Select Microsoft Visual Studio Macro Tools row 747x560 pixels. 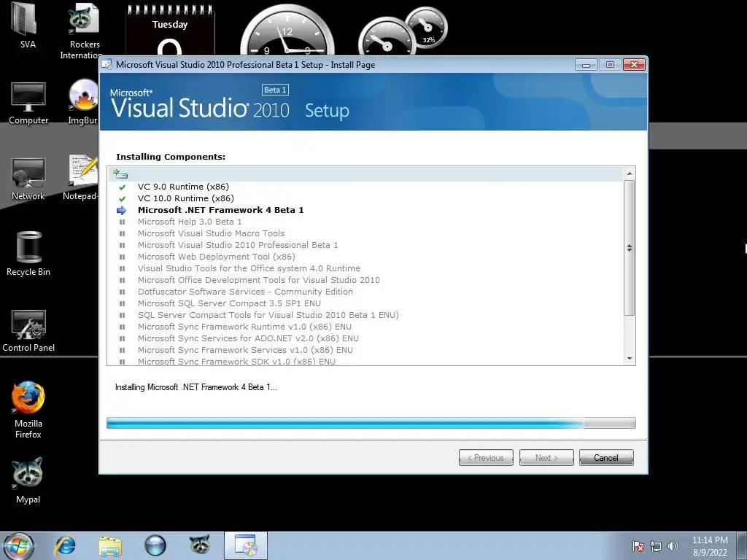click(x=365, y=233)
